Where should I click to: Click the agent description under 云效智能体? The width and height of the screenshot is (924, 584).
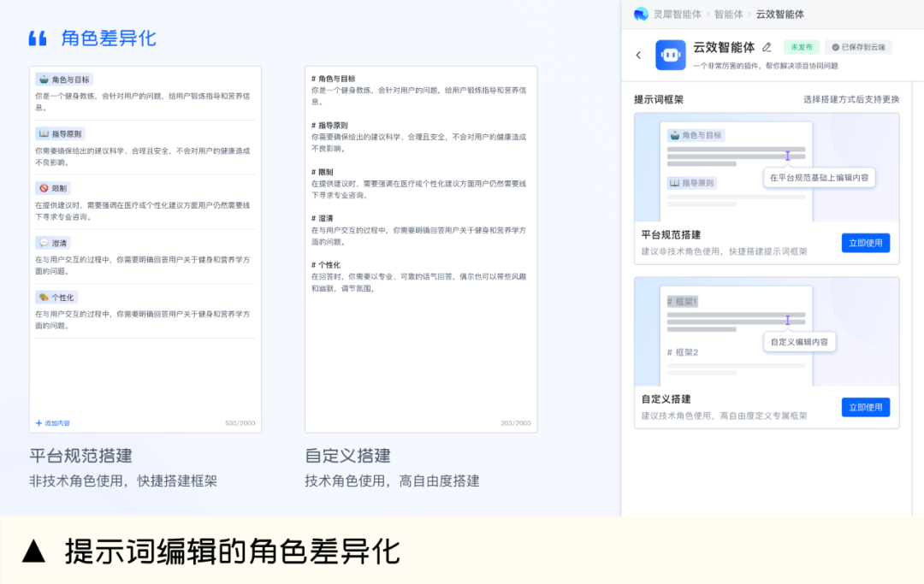[x=766, y=66]
